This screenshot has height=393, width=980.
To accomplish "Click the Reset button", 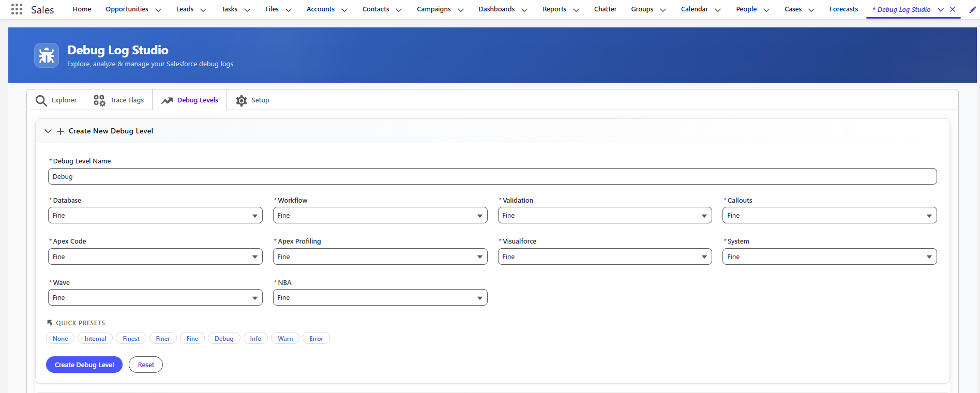I will tap(146, 365).
